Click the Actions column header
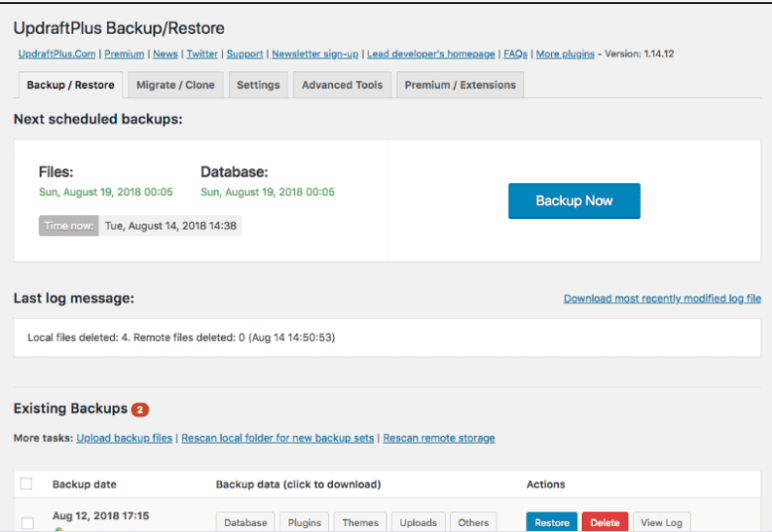The image size is (772, 532). pos(545,484)
